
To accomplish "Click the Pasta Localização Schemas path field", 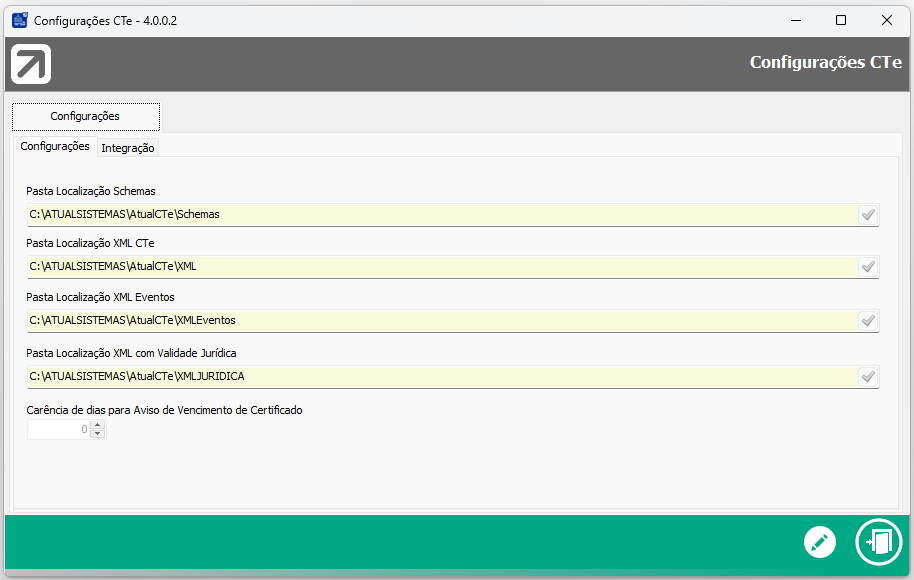I will 440,214.
